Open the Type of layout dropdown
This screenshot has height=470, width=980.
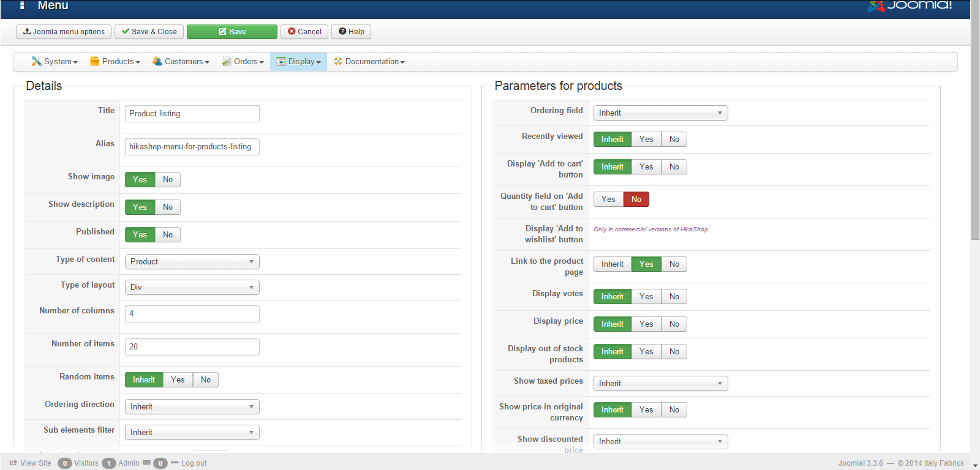pyautogui.click(x=192, y=288)
